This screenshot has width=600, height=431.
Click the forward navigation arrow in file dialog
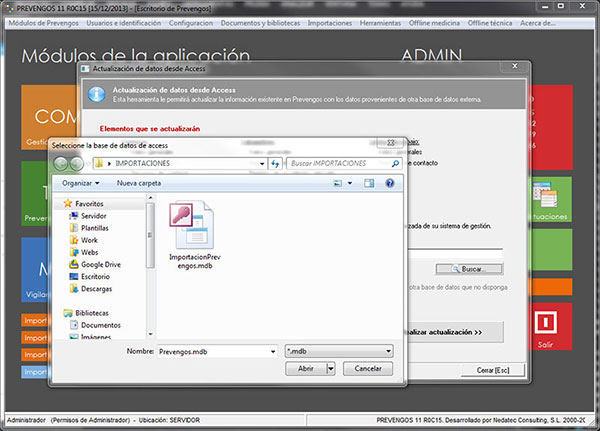77,164
